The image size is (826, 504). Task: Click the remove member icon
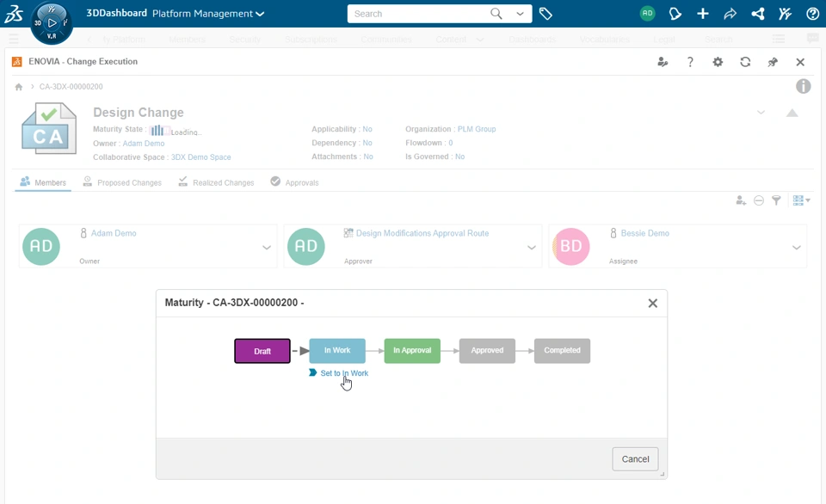click(x=759, y=200)
